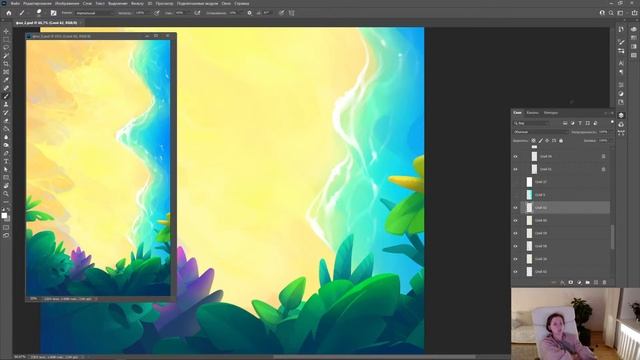This screenshot has width=640, height=360.
Task: Select the Crop tool
Action: [x=6, y=64]
